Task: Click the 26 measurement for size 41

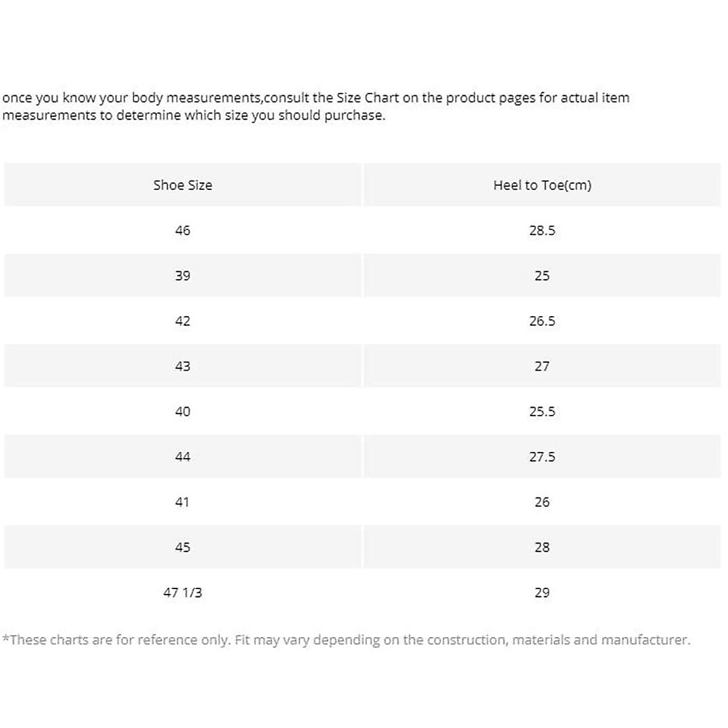Action: 542,502
